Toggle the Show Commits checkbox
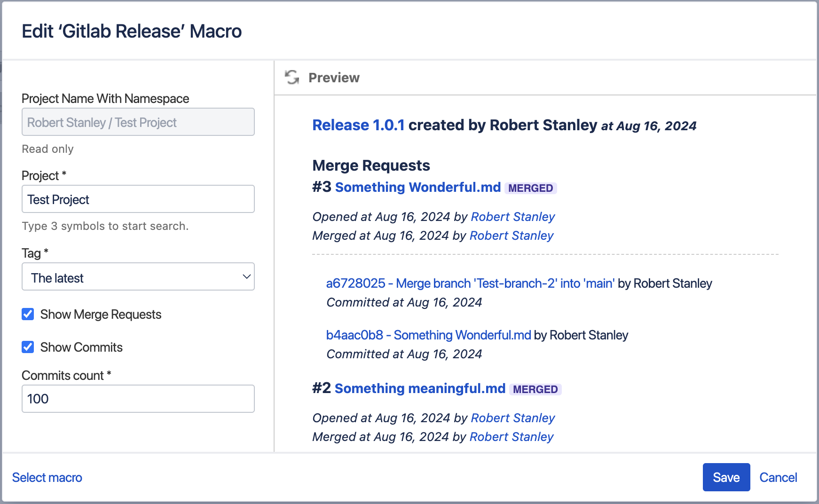 click(28, 347)
